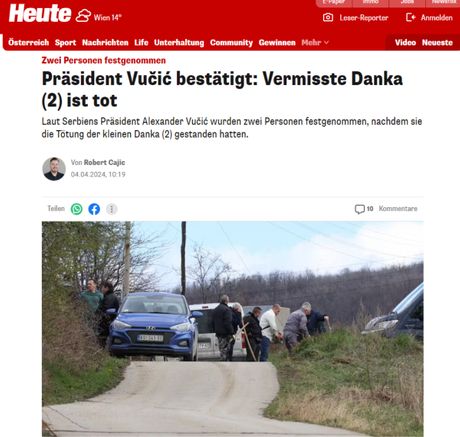
Task: Switch to the Neueste tab
Action: [437, 43]
